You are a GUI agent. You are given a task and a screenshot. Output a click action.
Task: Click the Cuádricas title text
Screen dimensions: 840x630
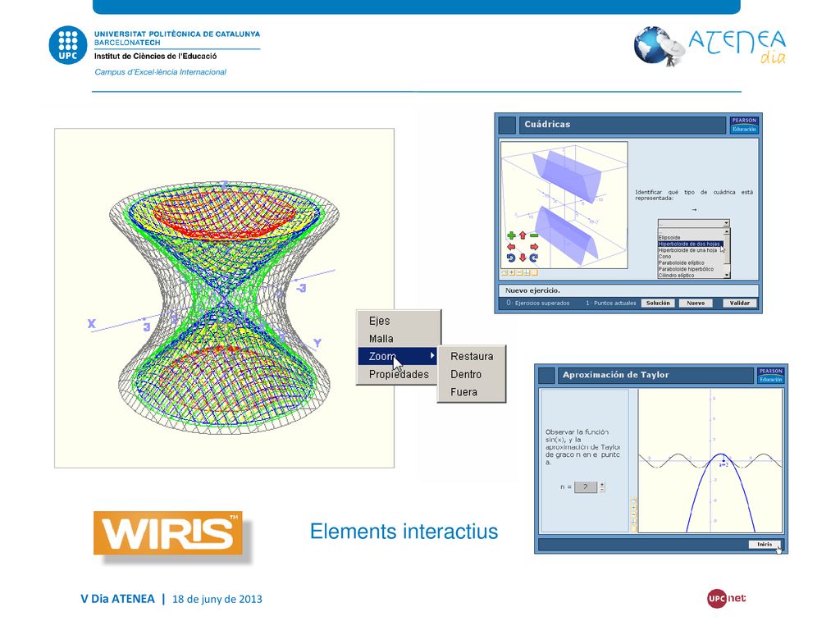pos(547,125)
